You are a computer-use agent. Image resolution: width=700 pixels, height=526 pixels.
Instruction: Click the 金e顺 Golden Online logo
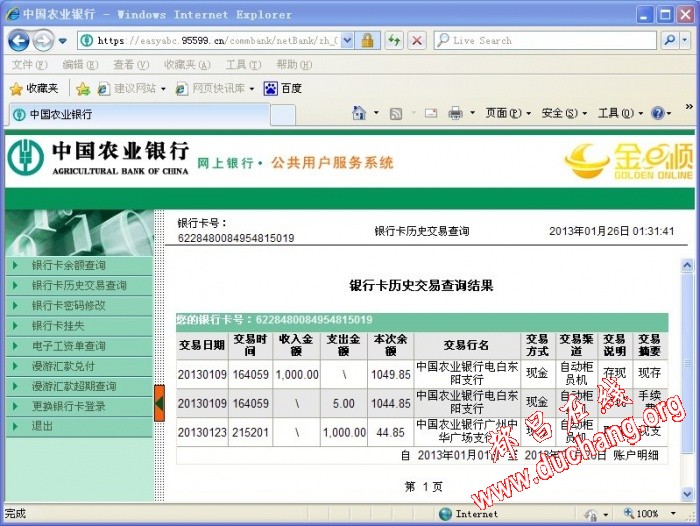coord(629,161)
